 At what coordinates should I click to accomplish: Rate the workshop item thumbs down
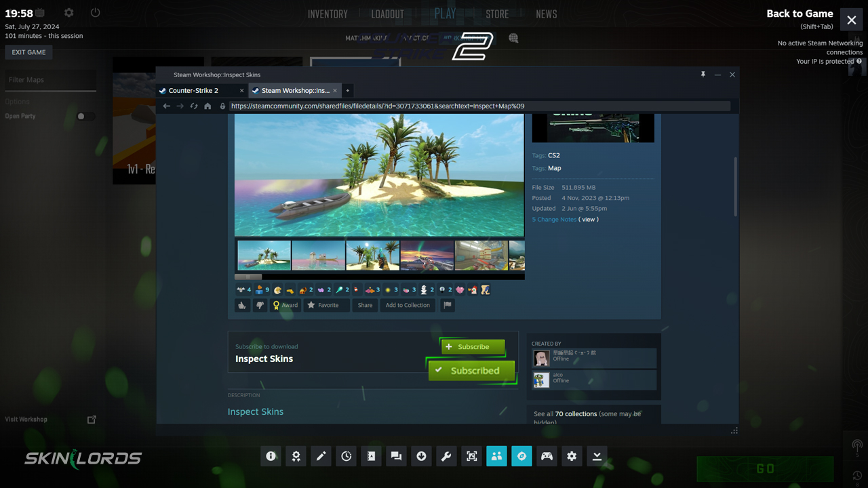click(260, 305)
